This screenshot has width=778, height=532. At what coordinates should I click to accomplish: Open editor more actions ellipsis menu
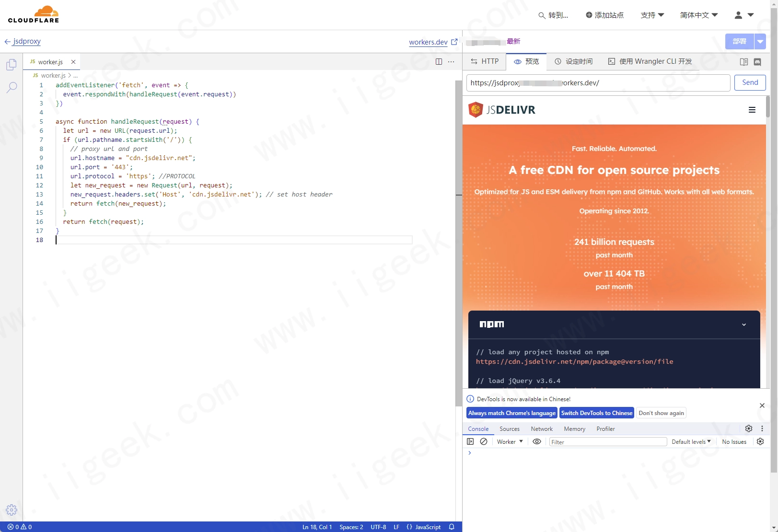[451, 62]
